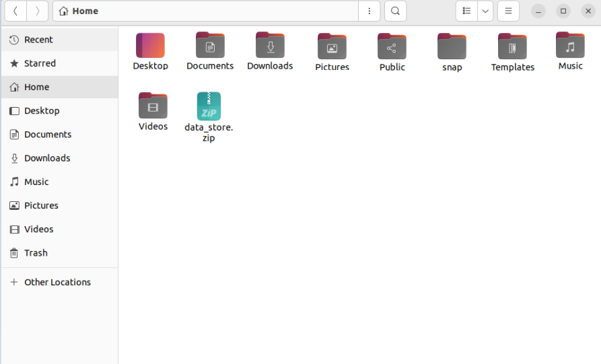Viewport: 601px width, 364px height.
Task: Select Home in the sidebar
Action: pos(60,87)
